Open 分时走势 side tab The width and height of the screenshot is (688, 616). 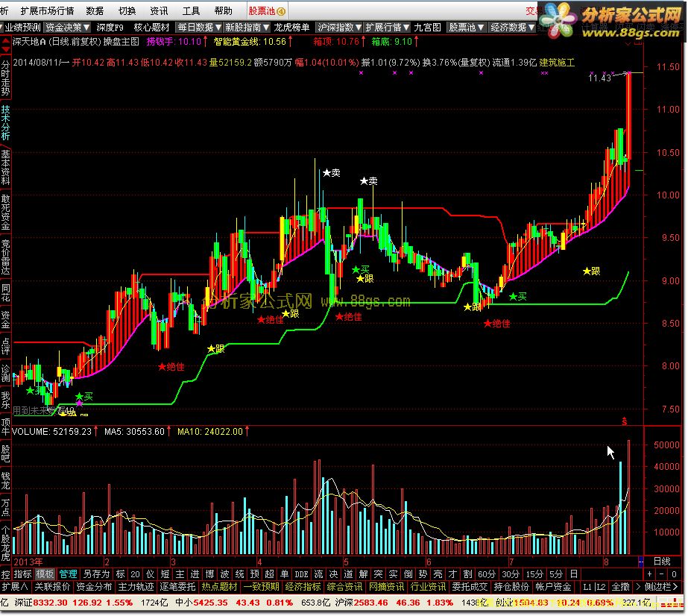tap(5, 78)
